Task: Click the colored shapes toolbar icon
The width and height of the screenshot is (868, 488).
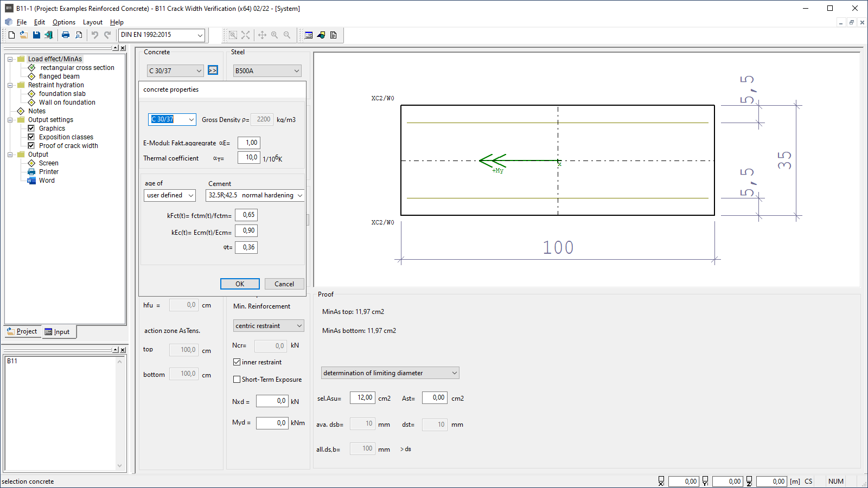Action: pos(321,35)
